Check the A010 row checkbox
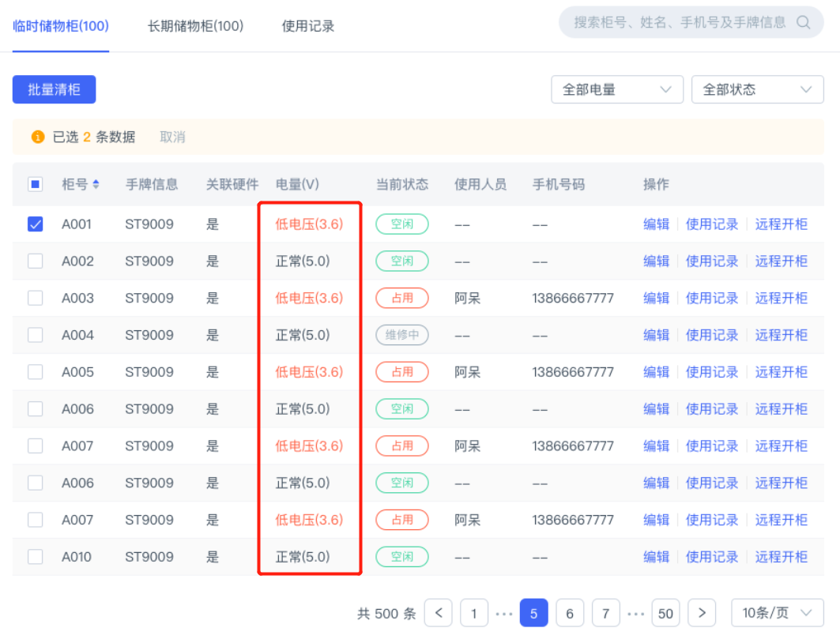This screenshot has width=840, height=643. (36, 557)
